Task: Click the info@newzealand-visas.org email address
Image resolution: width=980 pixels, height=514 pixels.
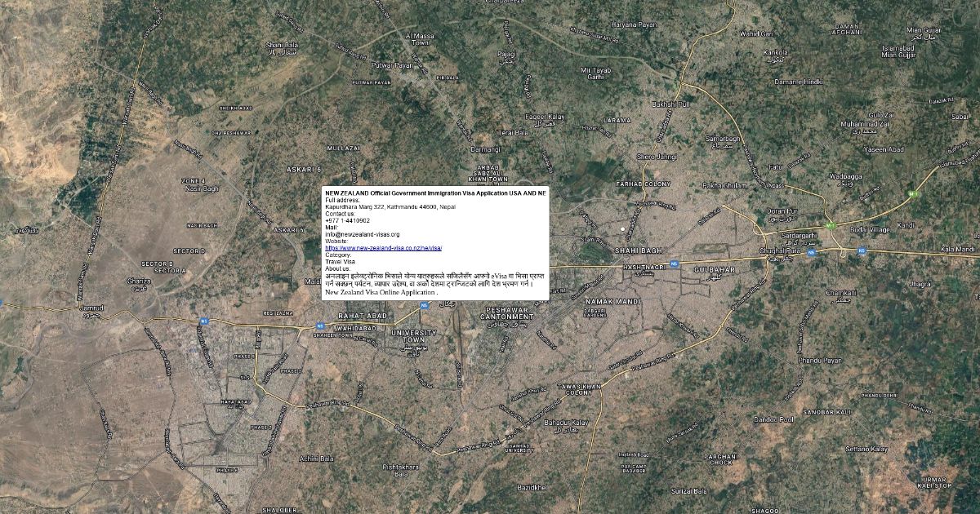Action: 362,234
